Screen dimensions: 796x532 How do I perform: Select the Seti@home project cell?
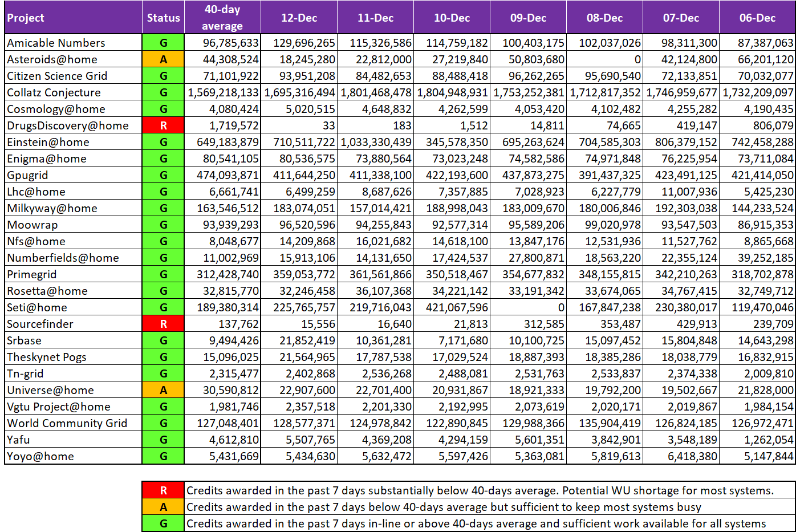click(74, 307)
